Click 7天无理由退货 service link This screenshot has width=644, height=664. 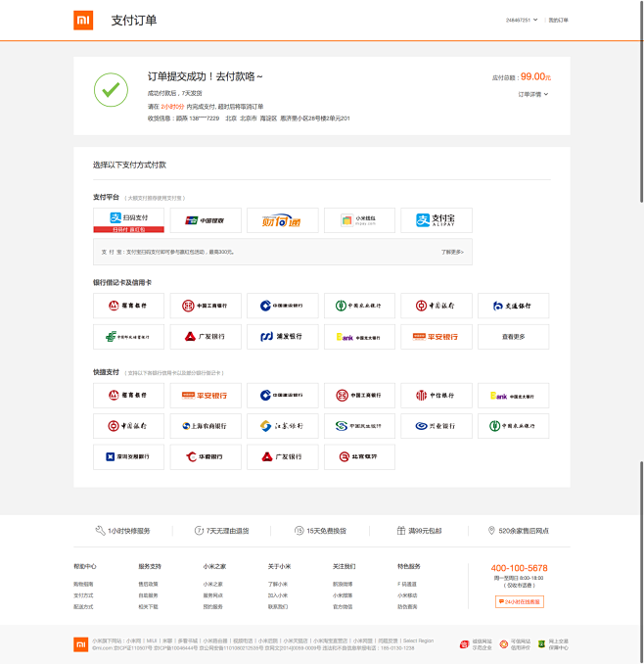222,531
